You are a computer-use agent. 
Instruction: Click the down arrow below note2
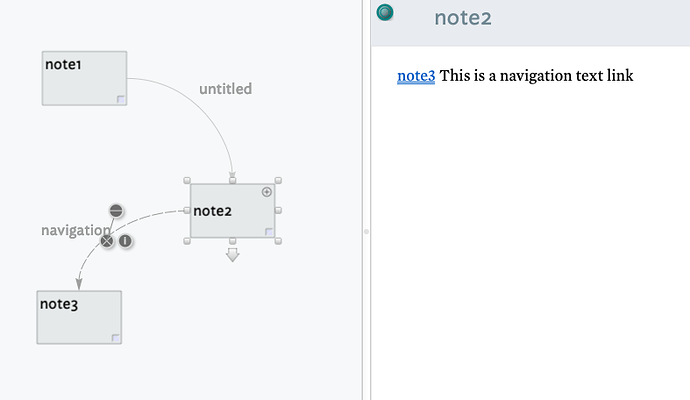(232, 255)
